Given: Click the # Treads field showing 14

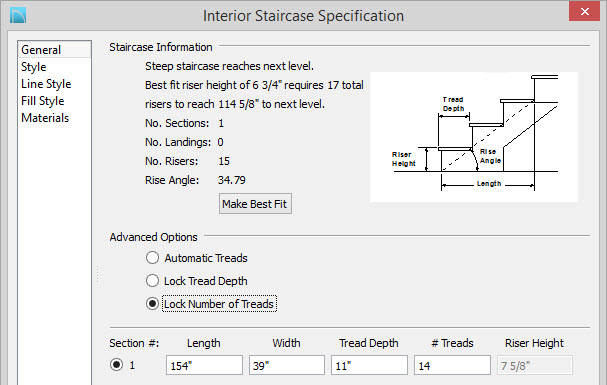Looking at the screenshot, I should pyautogui.click(x=452, y=365).
